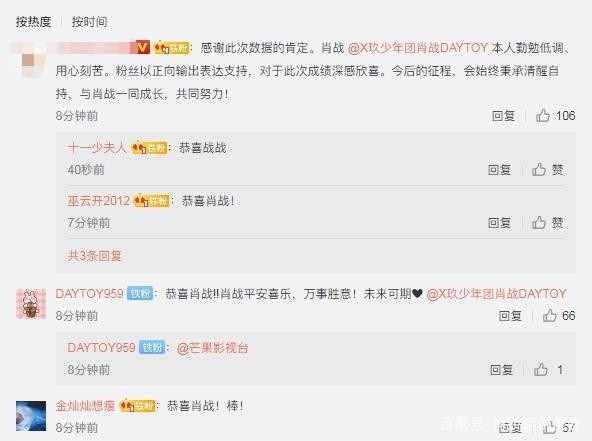Switch to 按时间 sorting tab
The height and width of the screenshot is (441, 592).
89,22
